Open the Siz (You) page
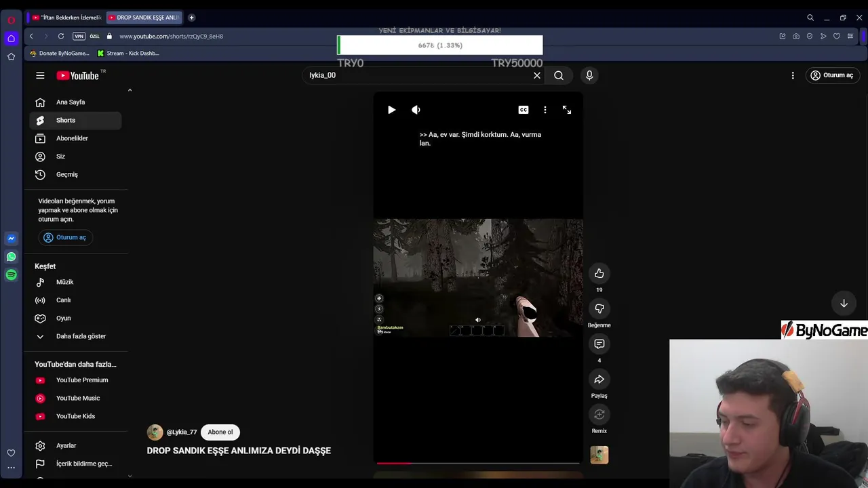Viewport: 868px width, 488px height. tap(75, 157)
